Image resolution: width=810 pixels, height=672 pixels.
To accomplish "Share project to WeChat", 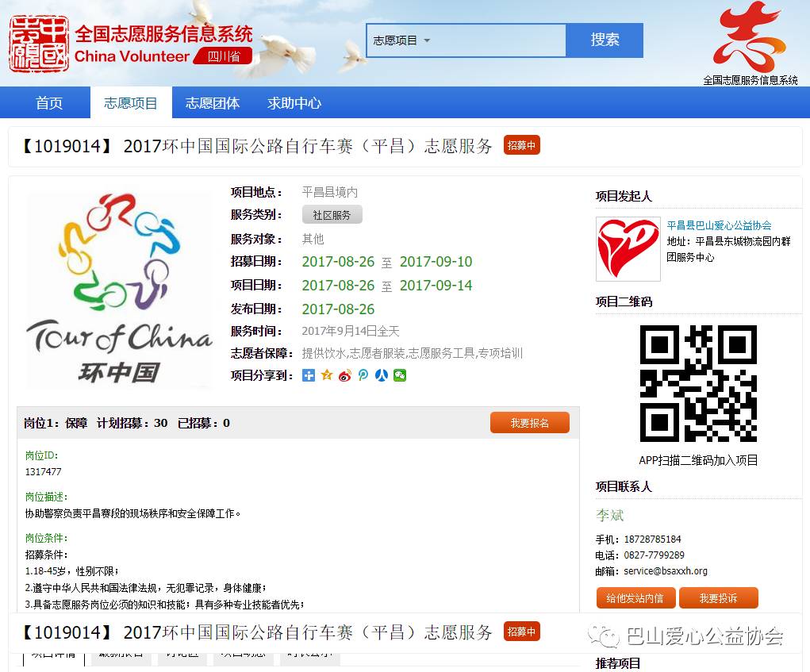I will [x=400, y=375].
